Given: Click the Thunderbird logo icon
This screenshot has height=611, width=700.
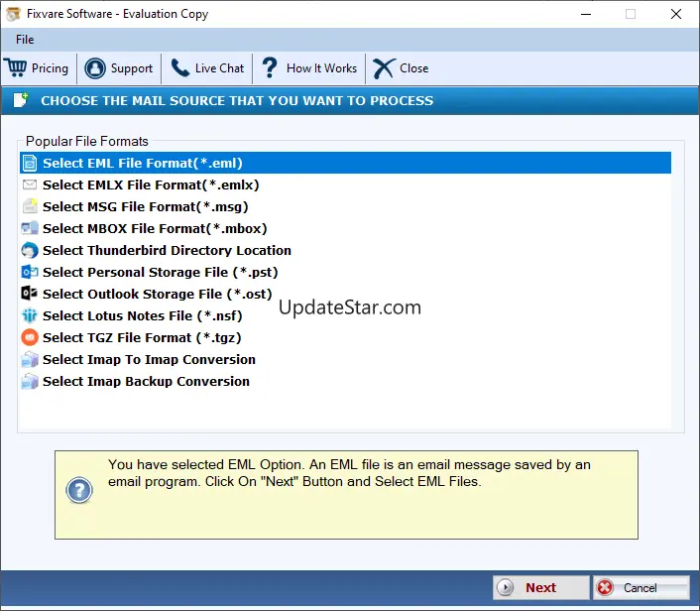Looking at the screenshot, I should (x=30, y=250).
